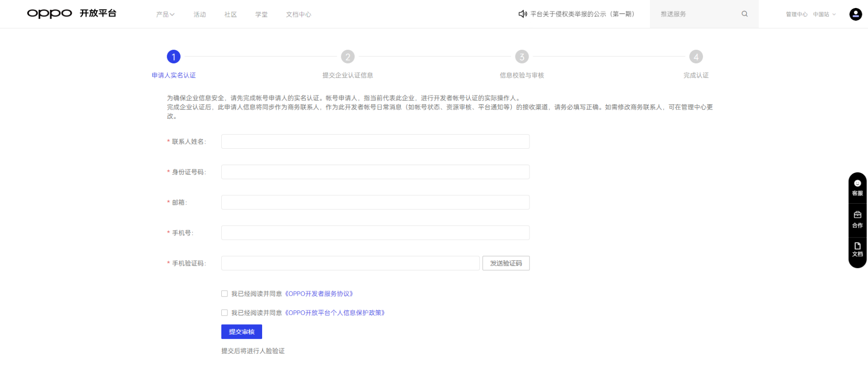Check the 个人信息保护政策 agreement checkbox
This screenshot has height=376, width=868.
coord(225,313)
